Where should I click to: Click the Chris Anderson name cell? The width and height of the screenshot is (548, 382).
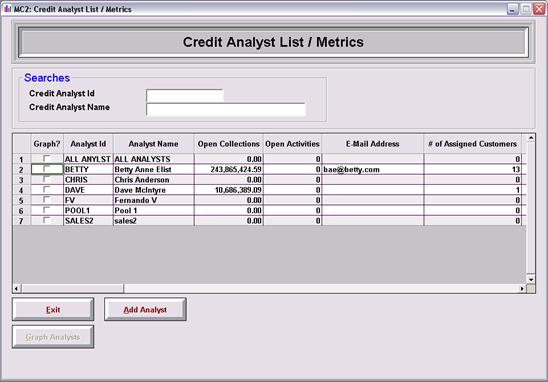click(x=153, y=180)
